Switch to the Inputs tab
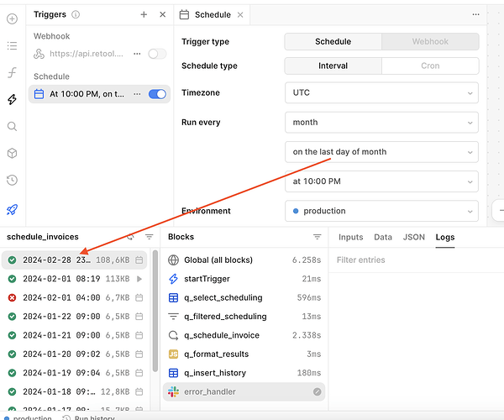The width and height of the screenshot is (504, 420). 350,237
